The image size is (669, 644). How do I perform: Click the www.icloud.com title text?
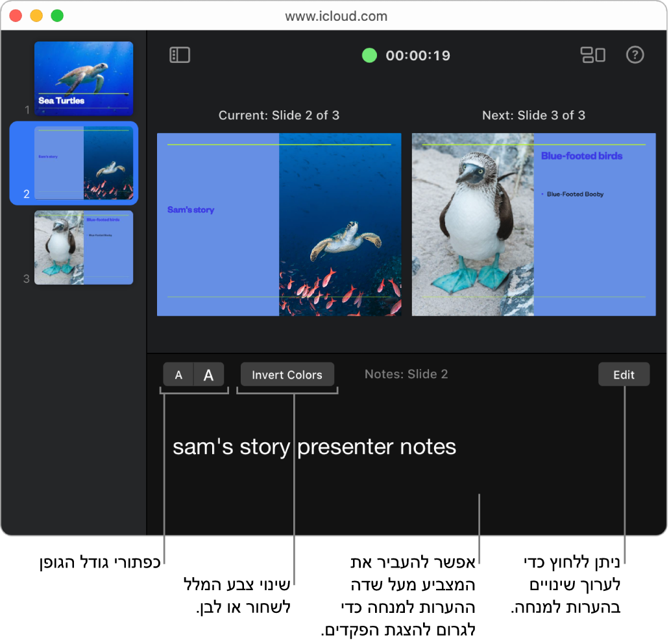click(336, 16)
